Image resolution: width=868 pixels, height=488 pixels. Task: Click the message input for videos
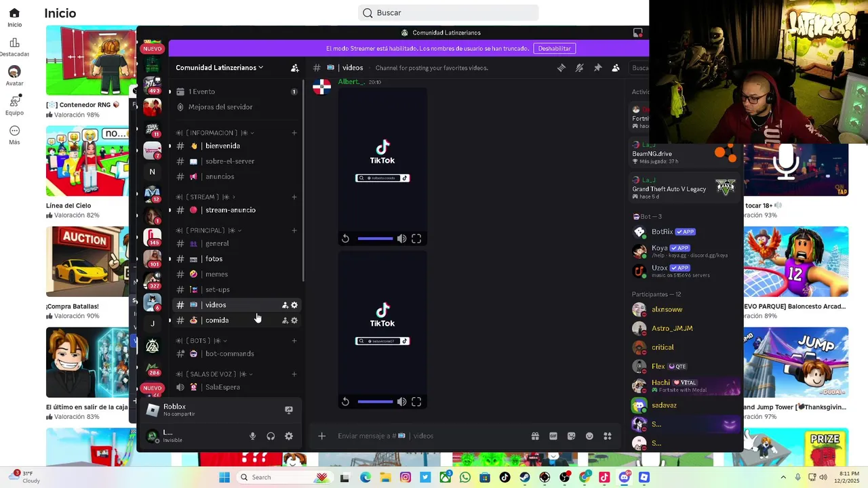coord(431,436)
